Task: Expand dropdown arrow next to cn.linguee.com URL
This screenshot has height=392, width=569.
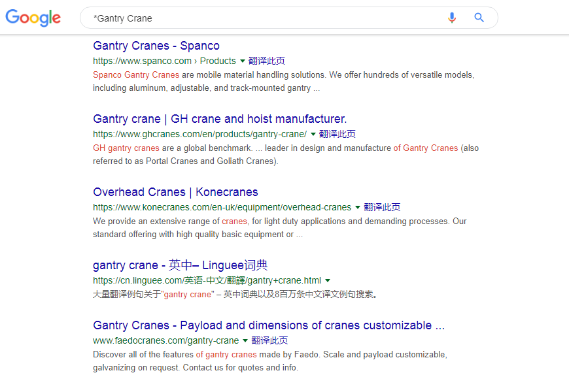Action: click(328, 280)
